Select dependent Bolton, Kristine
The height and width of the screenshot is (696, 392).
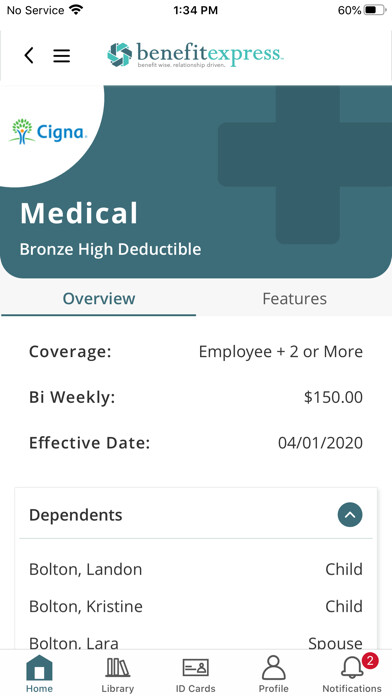(x=196, y=606)
